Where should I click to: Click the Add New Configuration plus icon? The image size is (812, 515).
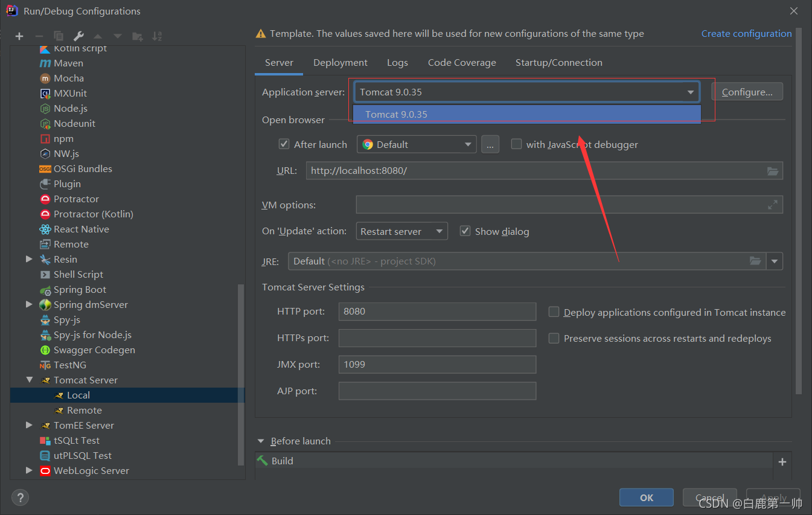click(x=19, y=36)
